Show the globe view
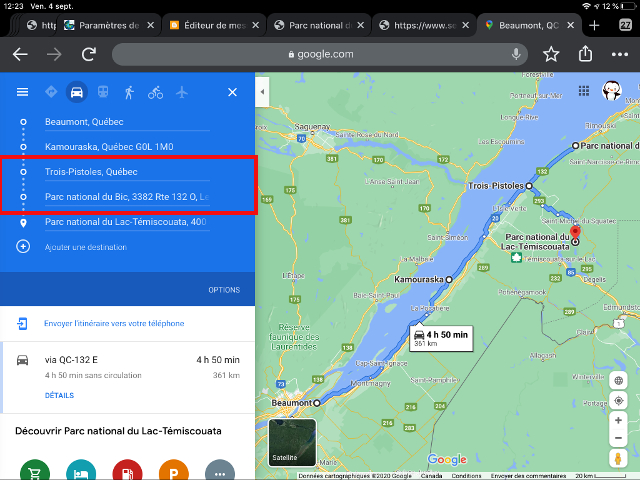This screenshot has height=480, width=640. [x=619, y=380]
